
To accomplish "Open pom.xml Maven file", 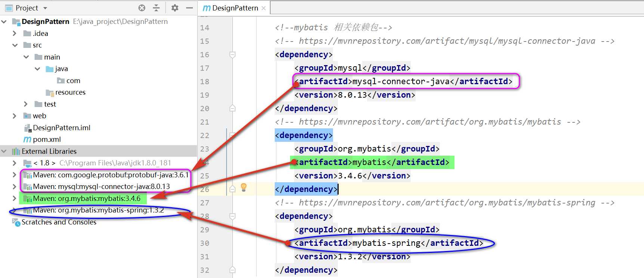I will click(47, 140).
